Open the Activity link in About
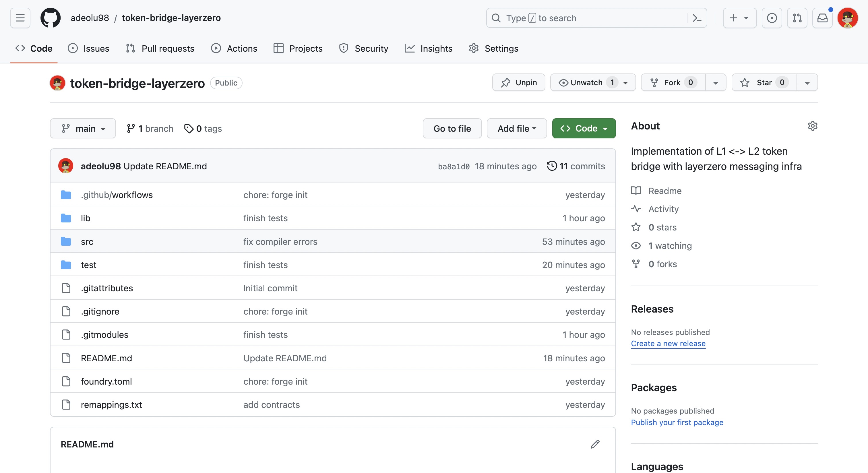 click(x=655, y=209)
